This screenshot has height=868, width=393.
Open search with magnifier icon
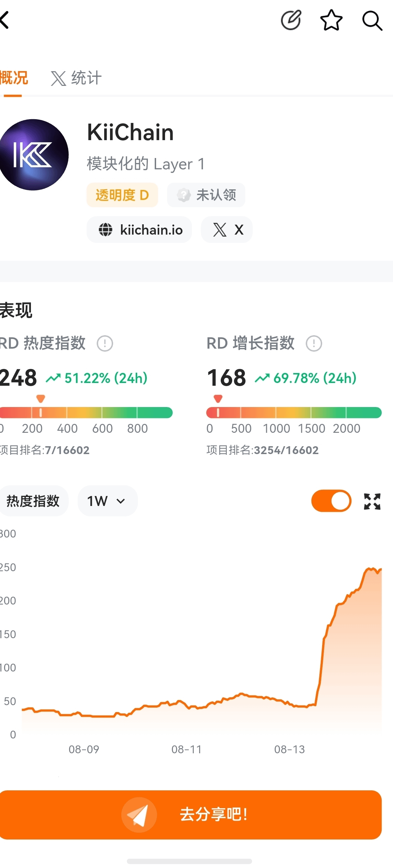[372, 20]
